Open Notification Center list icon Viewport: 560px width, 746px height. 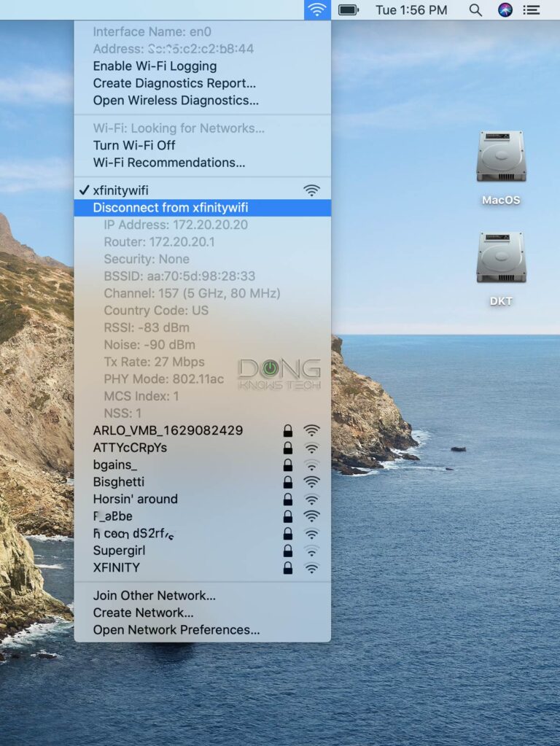point(531,10)
